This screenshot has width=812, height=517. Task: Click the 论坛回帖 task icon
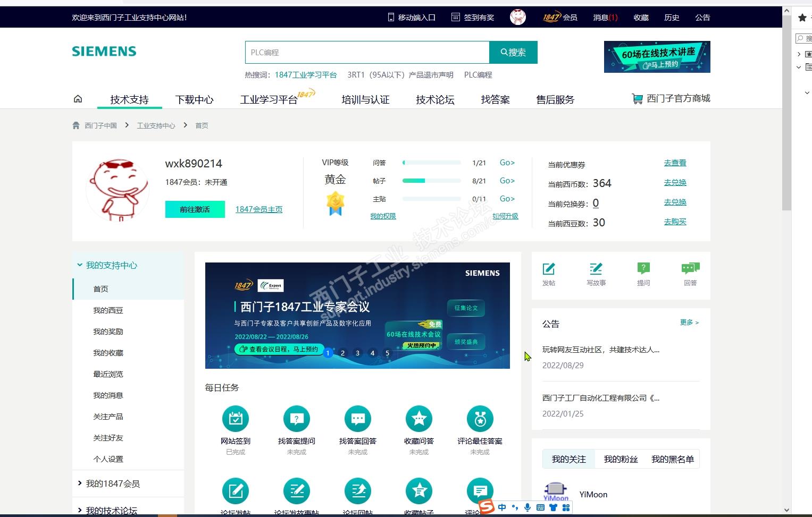pos(358,491)
